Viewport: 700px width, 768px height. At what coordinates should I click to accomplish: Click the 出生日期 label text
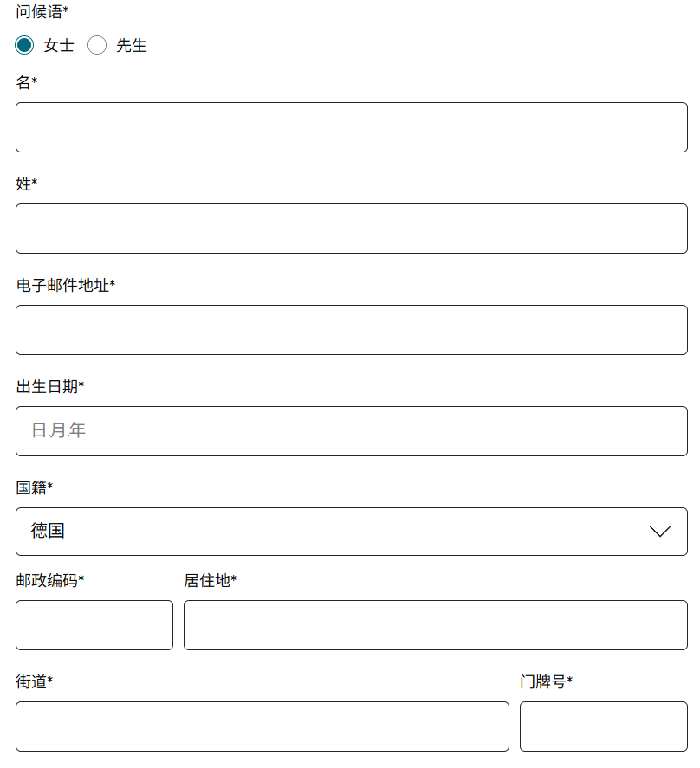[49, 386]
